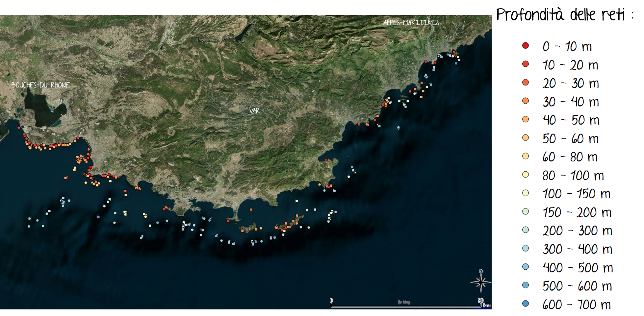Screen dimensions: 644x316
Task: Click the 10 - 20 m legend dot
Action: [x=525, y=64]
